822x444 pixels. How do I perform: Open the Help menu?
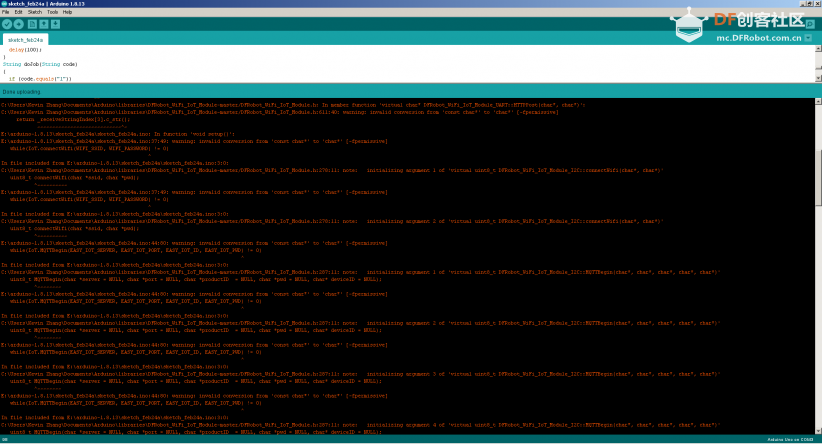point(68,12)
